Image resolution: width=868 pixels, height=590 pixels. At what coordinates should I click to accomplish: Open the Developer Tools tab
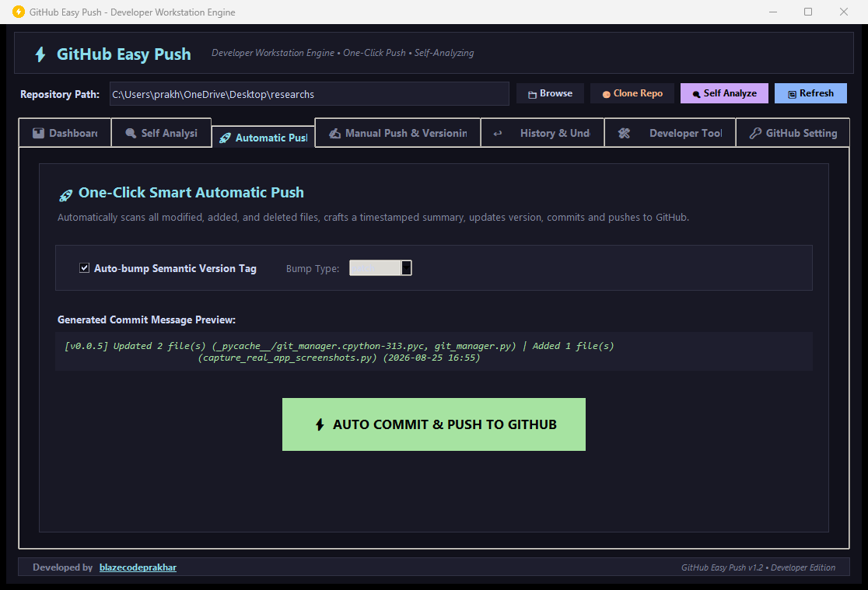tap(670, 133)
